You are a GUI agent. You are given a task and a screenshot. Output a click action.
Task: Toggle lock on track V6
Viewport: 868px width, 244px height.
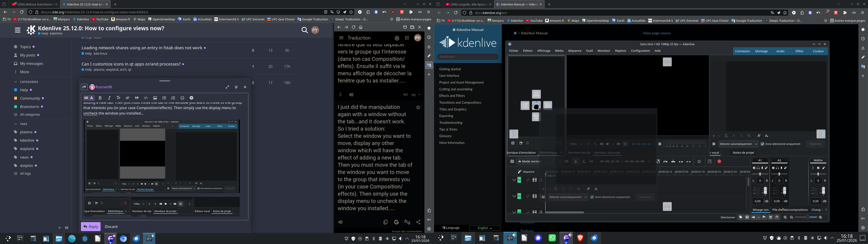click(541, 180)
